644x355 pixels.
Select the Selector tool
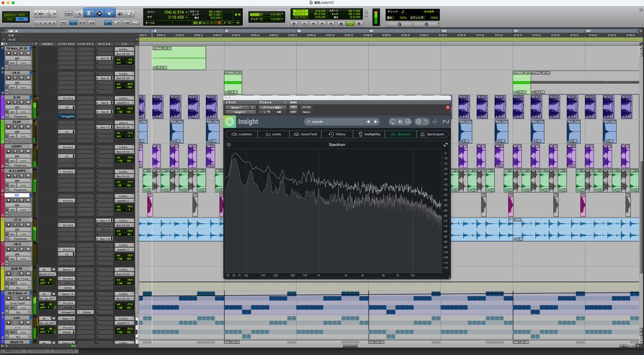[99, 13]
